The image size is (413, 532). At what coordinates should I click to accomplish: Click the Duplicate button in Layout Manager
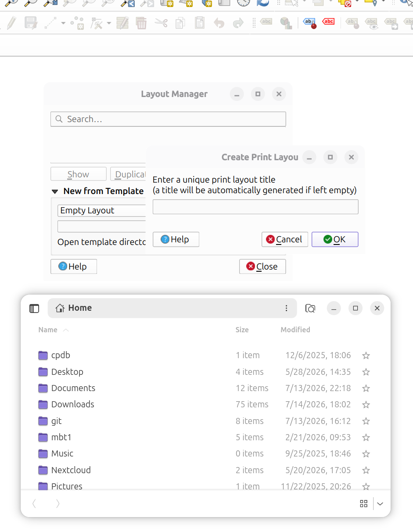point(128,174)
